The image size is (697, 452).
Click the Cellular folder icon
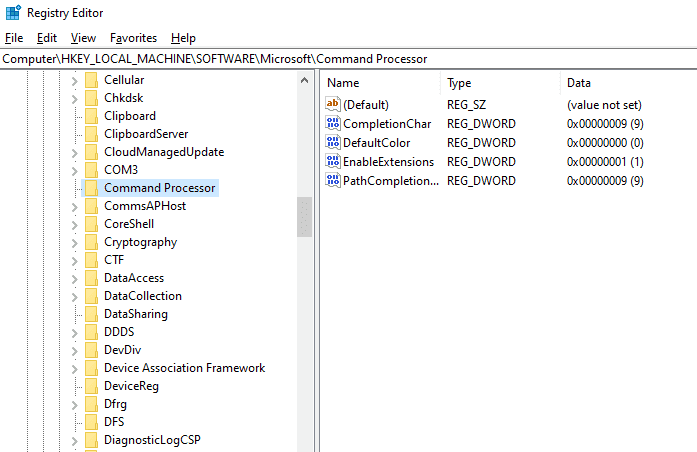[91, 80]
